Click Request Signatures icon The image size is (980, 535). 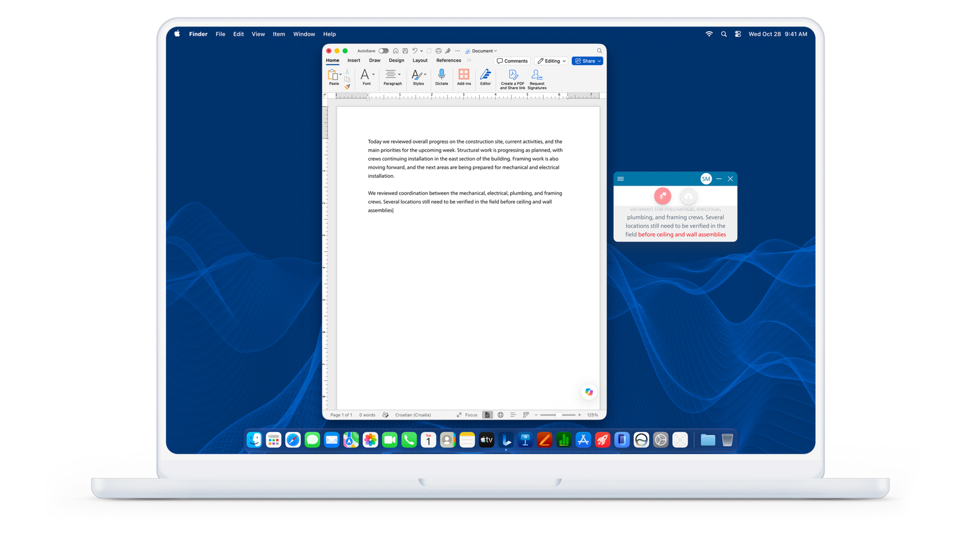pos(537,80)
